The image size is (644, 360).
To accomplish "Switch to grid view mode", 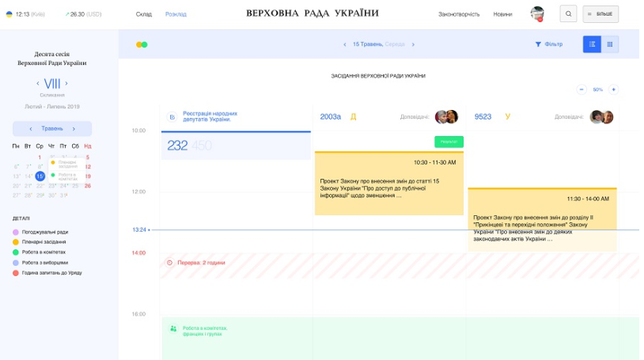I will tap(609, 44).
